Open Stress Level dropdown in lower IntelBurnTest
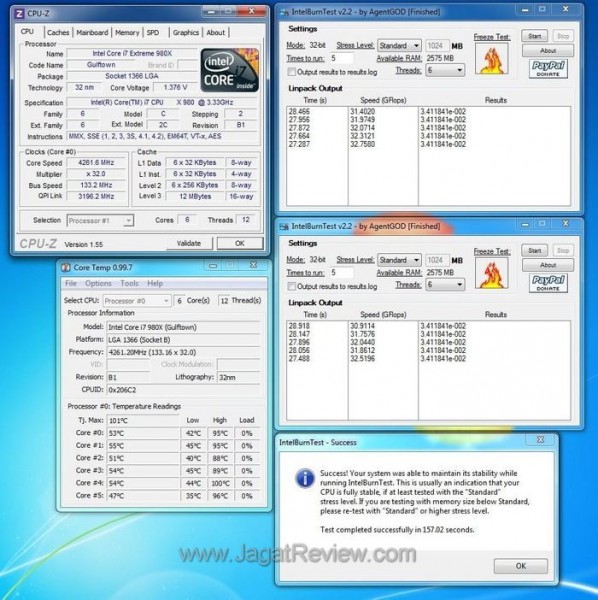 (x=399, y=260)
